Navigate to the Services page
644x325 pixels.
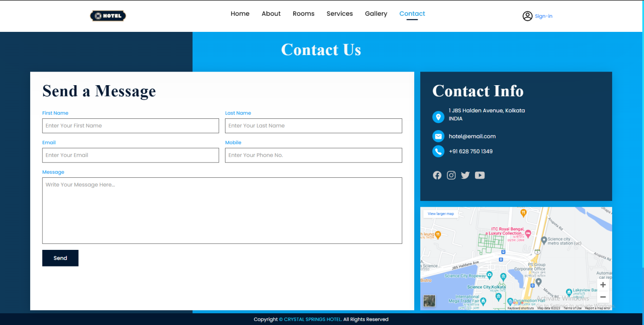[x=339, y=14]
